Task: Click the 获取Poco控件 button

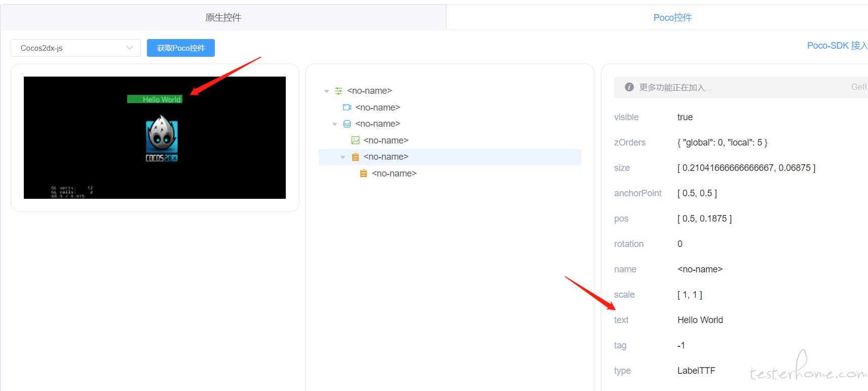Action: pyautogui.click(x=181, y=48)
